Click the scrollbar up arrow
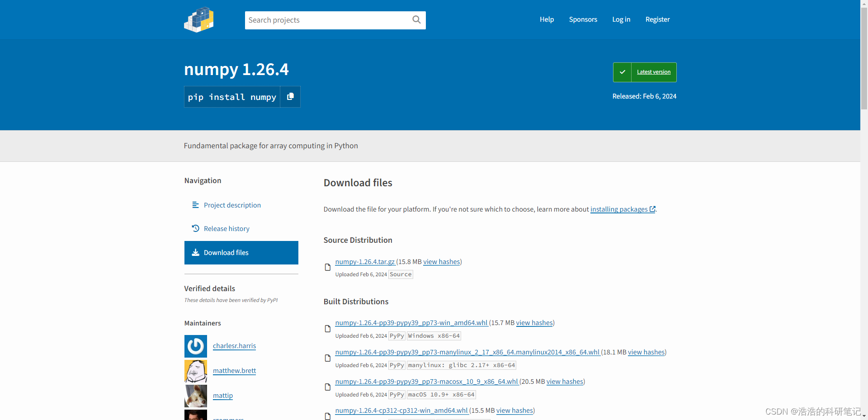This screenshot has height=420, width=868. (x=864, y=3)
